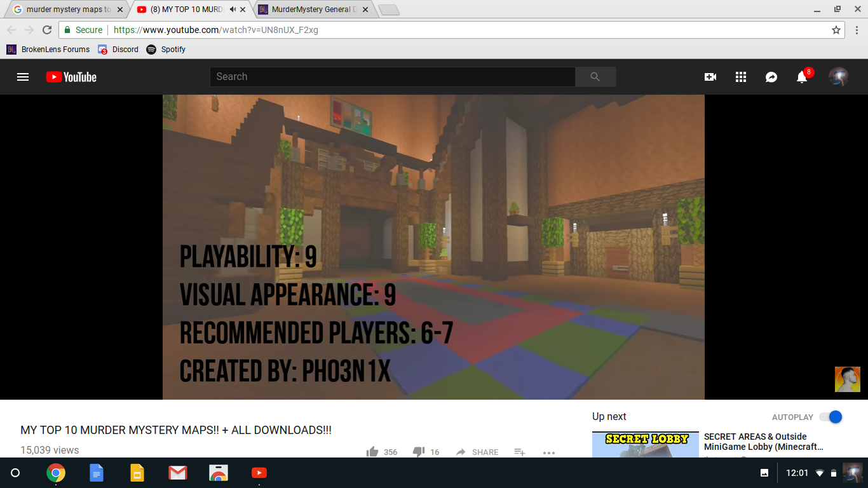Open the YouTube apps grid icon
868x488 pixels.
741,77
